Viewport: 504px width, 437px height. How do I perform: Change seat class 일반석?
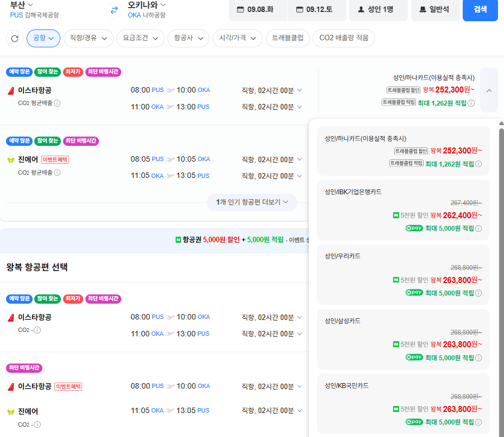pyautogui.click(x=435, y=10)
